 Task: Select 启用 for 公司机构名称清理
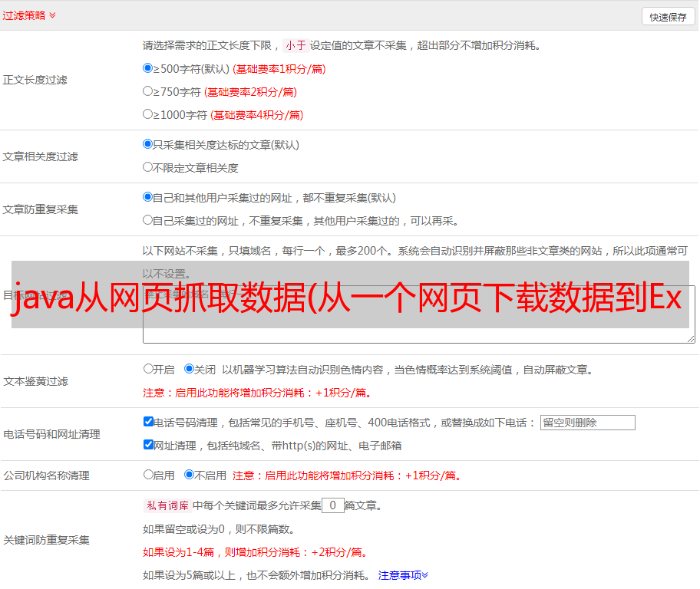[148, 475]
